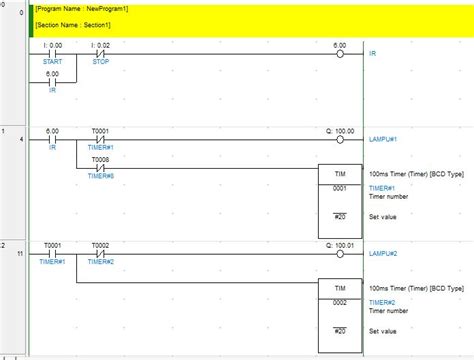Click the IR comment beside coil 6.00
Screen dimensions: 474x360
[x=372, y=53]
